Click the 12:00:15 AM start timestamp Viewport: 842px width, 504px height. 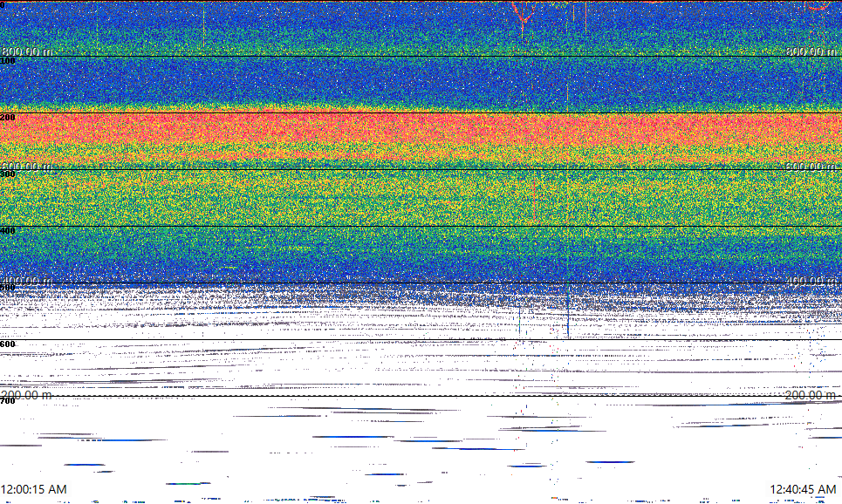pyautogui.click(x=34, y=489)
